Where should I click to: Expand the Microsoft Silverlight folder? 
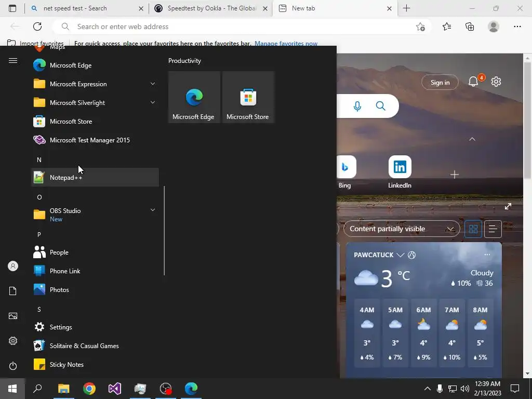click(x=95, y=102)
